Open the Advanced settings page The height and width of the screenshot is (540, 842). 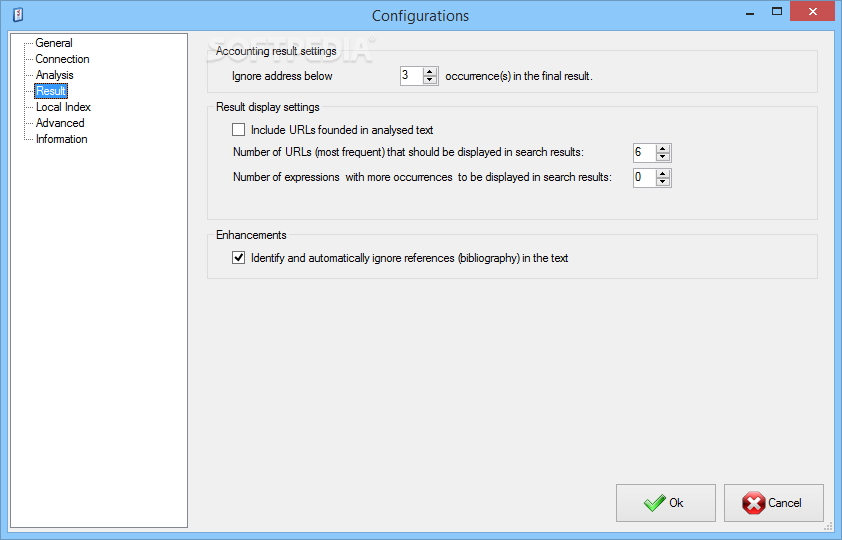click(60, 123)
